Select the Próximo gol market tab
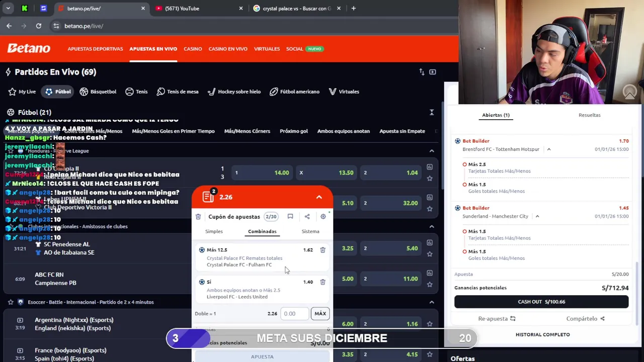Viewport: 644px width, 362px height. (x=294, y=131)
